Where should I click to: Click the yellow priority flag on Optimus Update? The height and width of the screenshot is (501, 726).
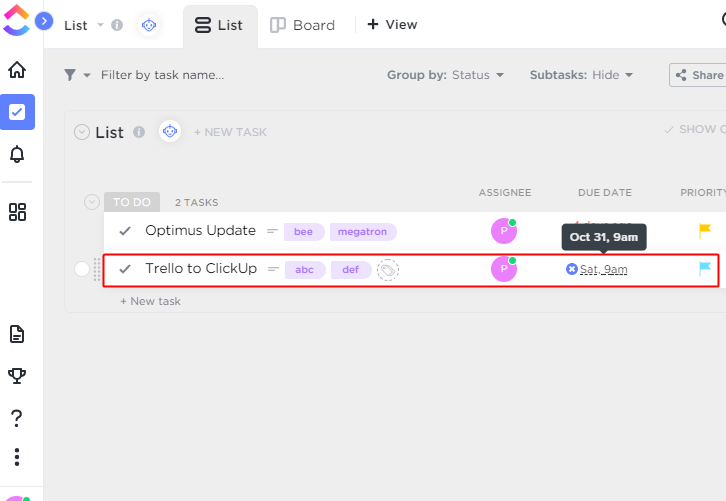tap(705, 230)
